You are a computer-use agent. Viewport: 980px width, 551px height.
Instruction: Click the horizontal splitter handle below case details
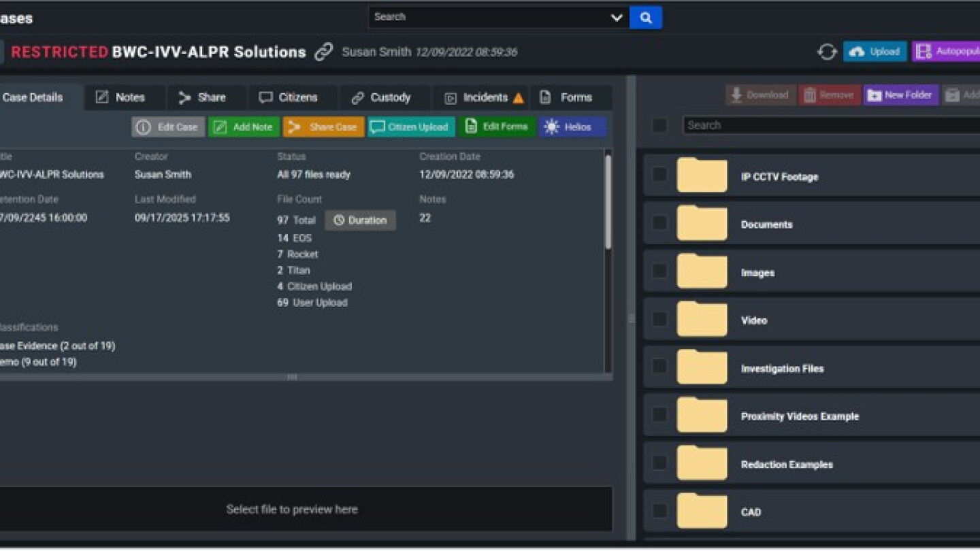coord(292,377)
